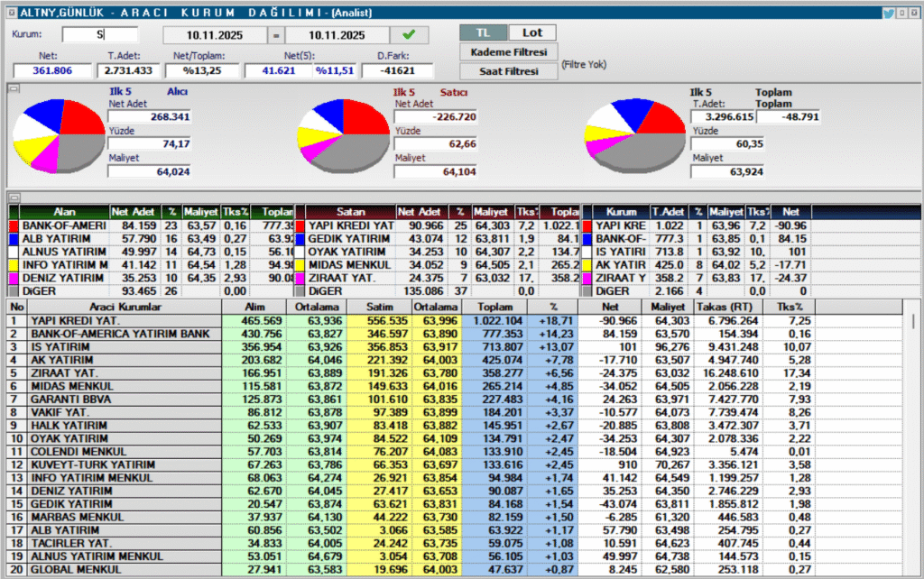Sort main table by Takas (RT) header
The image size is (924, 579).
coord(728,307)
